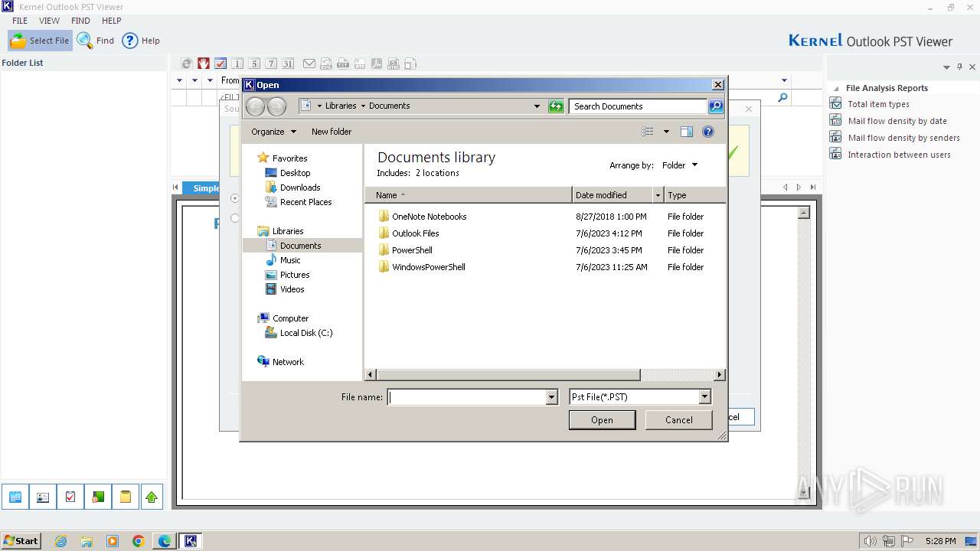980x551 pixels.
Task: Open the Pst File(*.PST) file type dropdown
Action: 640,397
